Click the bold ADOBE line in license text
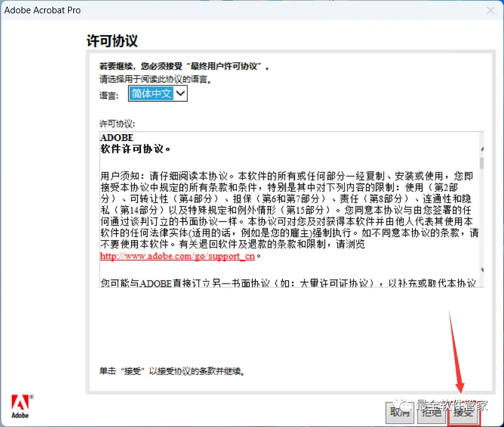The height and width of the screenshot is (427, 504). tap(117, 138)
